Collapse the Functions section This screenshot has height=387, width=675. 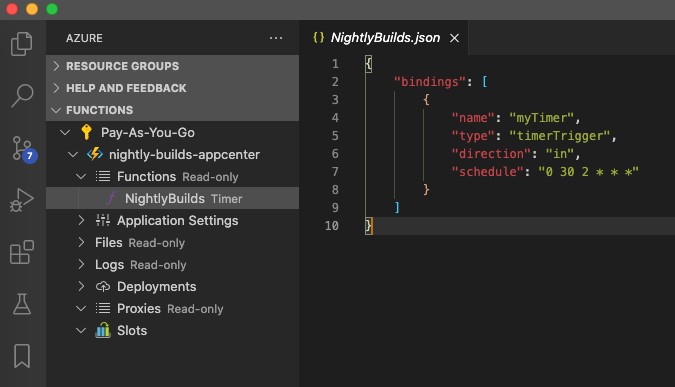(x=56, y=110)
